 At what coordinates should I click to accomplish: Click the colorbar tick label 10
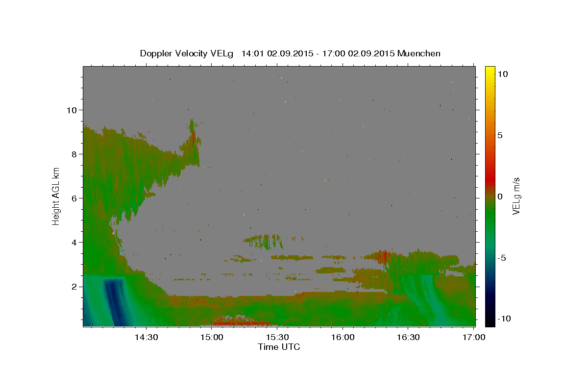502,74
